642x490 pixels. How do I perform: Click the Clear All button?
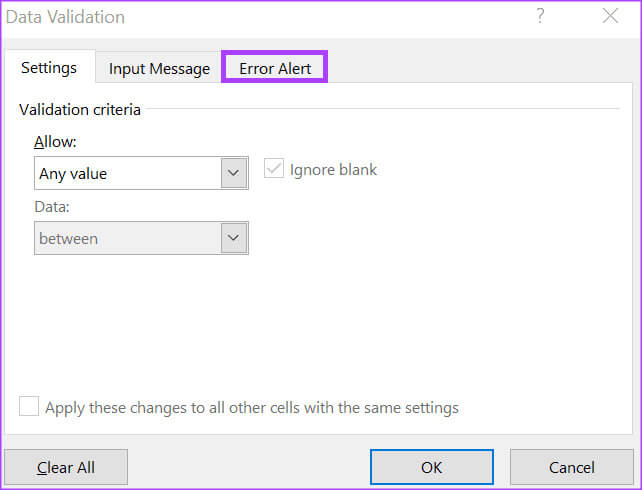[66, 467]
